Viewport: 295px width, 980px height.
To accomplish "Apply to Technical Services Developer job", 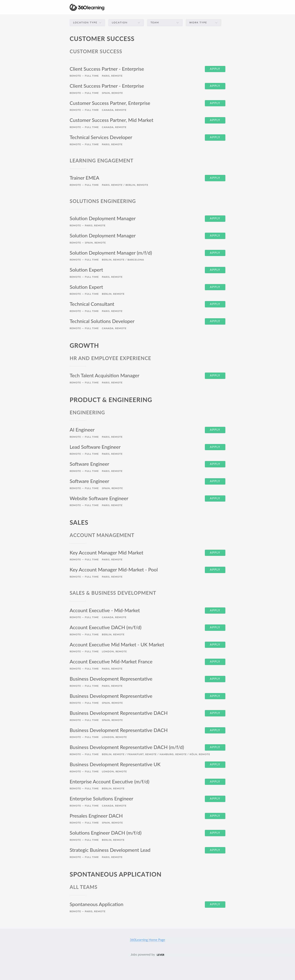I will click(x=215, y=137).
